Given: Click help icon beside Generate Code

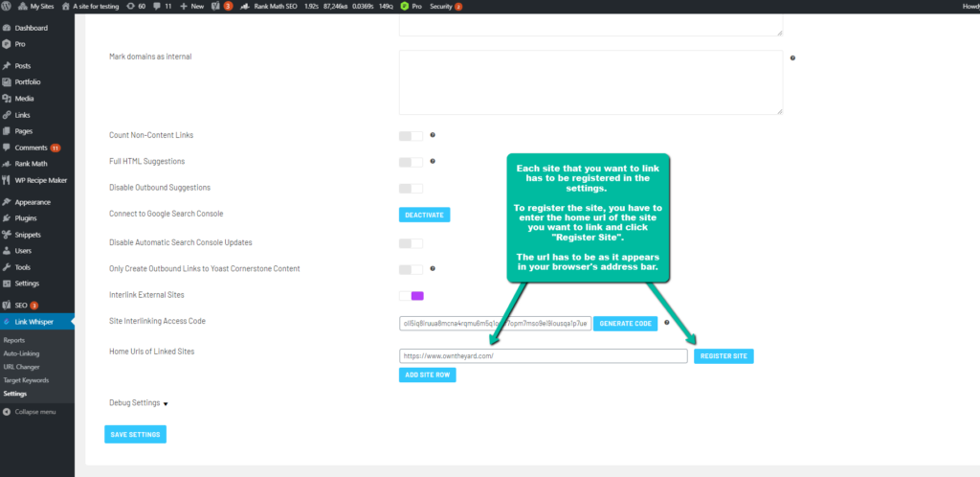Looking at the screenshot, I should click(667, 323).
